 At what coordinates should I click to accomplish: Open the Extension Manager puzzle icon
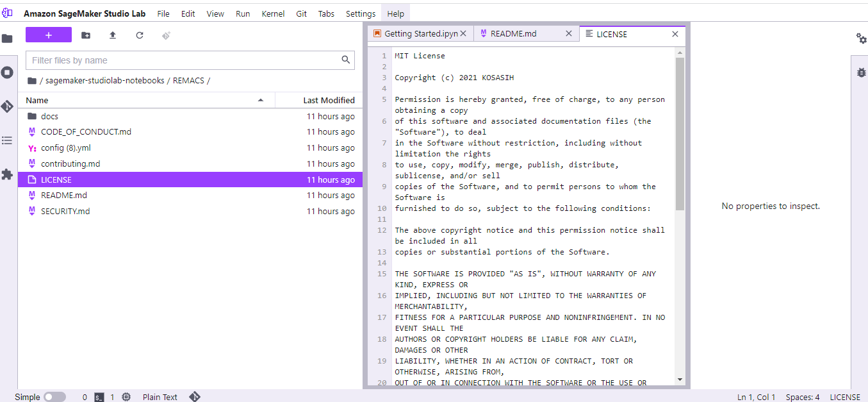(x=7, y=174)
